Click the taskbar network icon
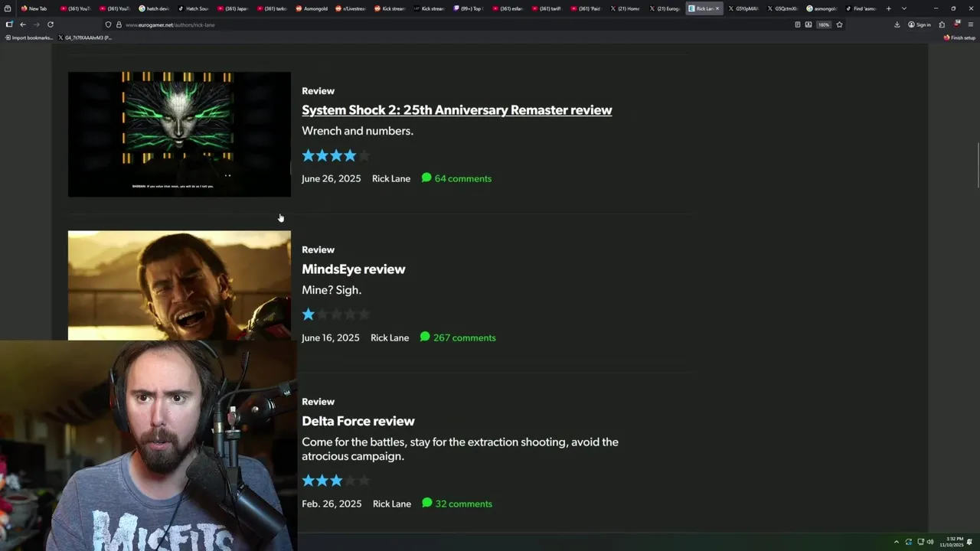Image resolution: width=980 pixels, height=551 pixels. pos(920,542)
